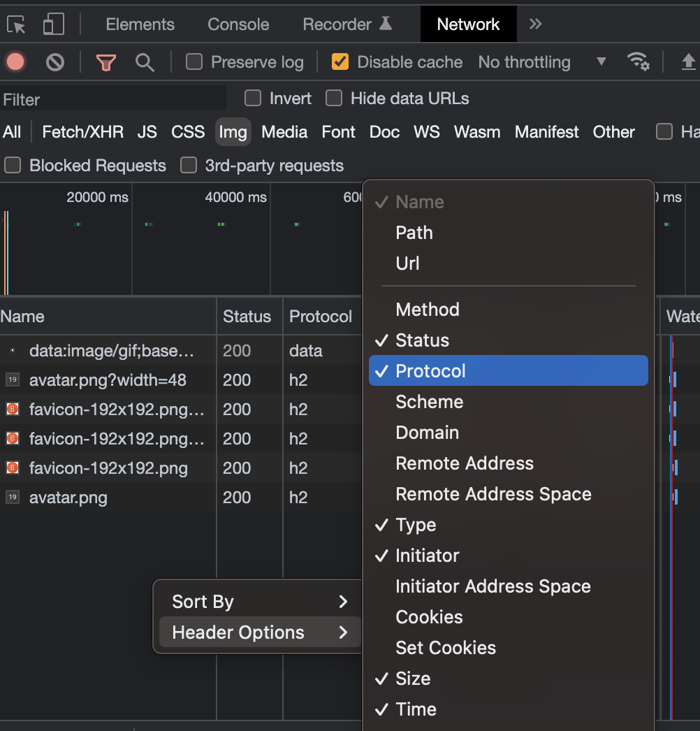Toggle the device toolbar icon
This screenshot has height=731, width=700.
[53, 24]
